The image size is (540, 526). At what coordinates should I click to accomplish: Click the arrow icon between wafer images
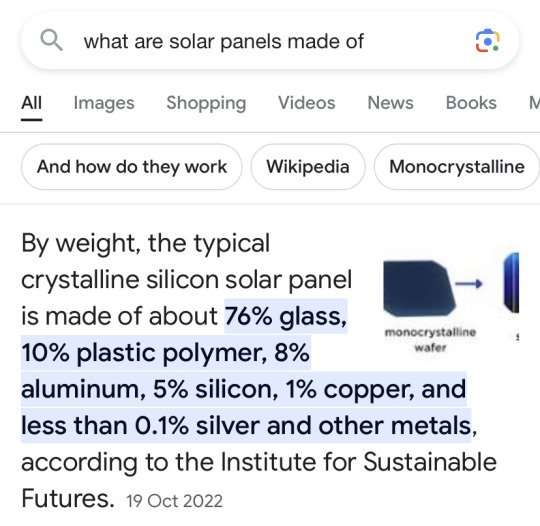coord(469,284)
